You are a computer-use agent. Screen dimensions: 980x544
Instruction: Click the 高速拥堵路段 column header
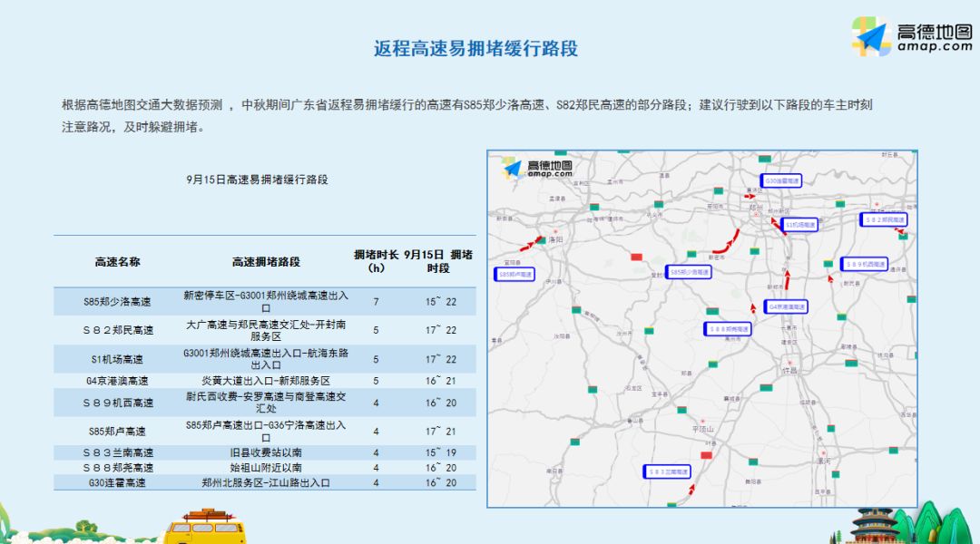click(x=266, y=261)
